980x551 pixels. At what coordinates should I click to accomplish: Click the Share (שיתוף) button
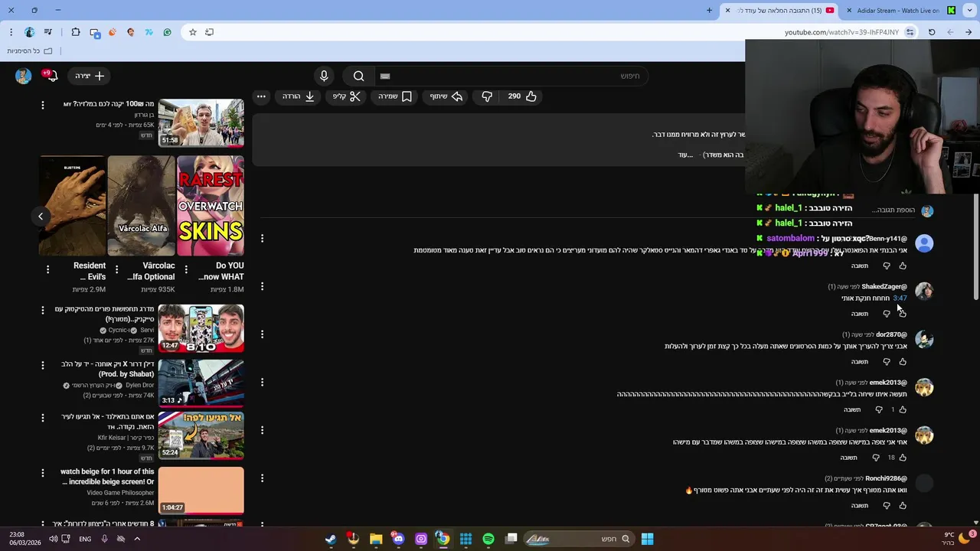tap(446, 96)
